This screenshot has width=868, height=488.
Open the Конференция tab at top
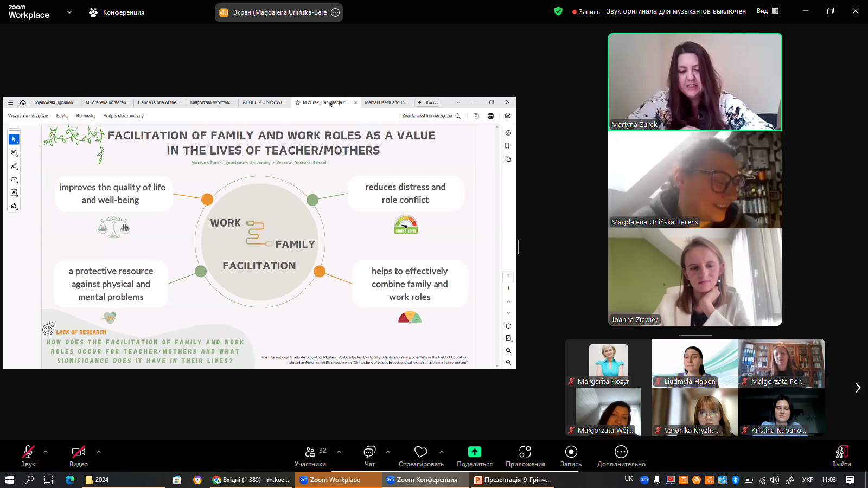point(117,12)
